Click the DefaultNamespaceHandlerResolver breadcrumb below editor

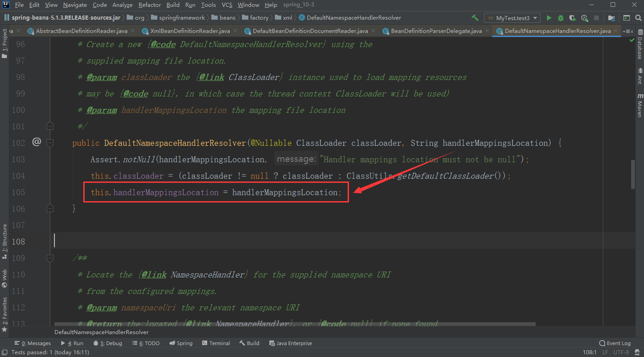pyautogui.click(x=102, y=332)
